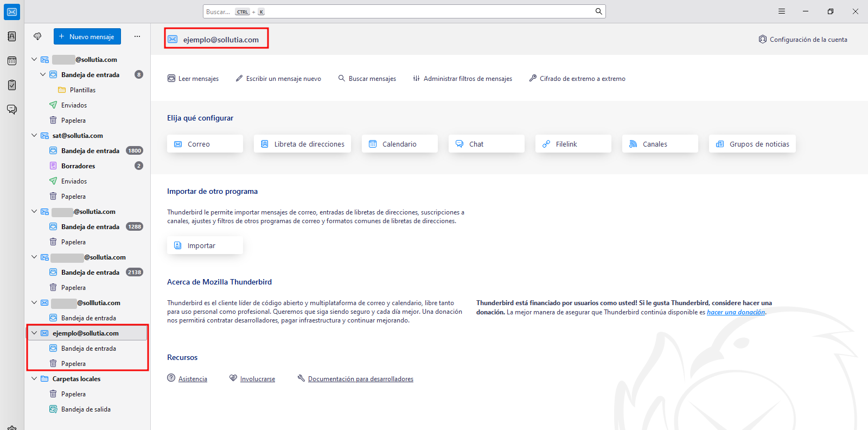The height and width of the screenshot is (430, 868).
Task: Open the Calendar space icon
Action: point(12,61)
